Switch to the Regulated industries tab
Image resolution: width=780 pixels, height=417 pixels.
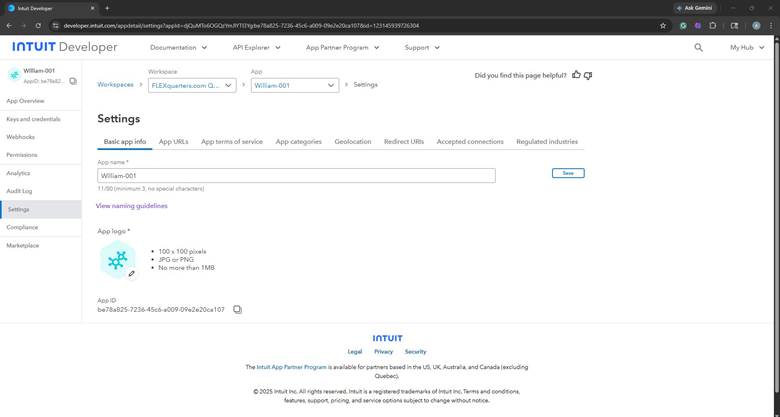pyautogui.click(x=547, y=141)
